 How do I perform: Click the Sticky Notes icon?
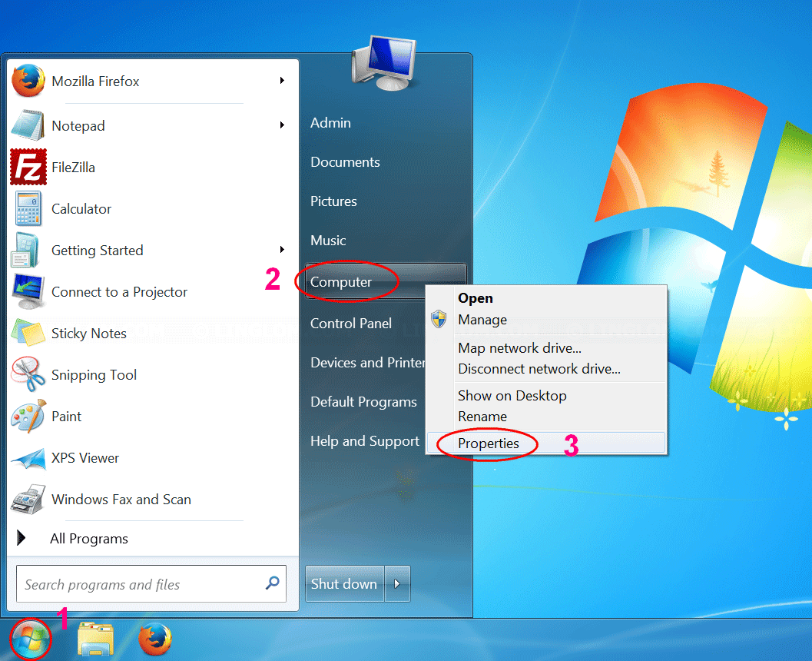coord(28,333)
